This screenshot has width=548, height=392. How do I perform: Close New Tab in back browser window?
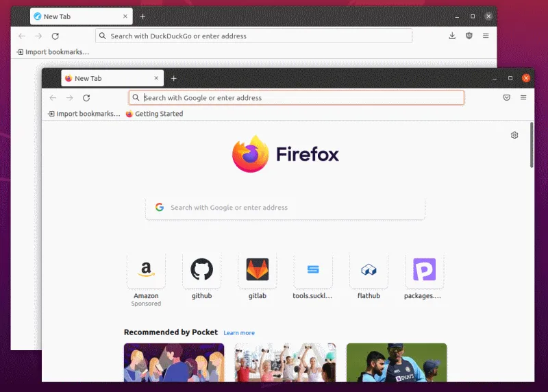click(x=125, y=16)
